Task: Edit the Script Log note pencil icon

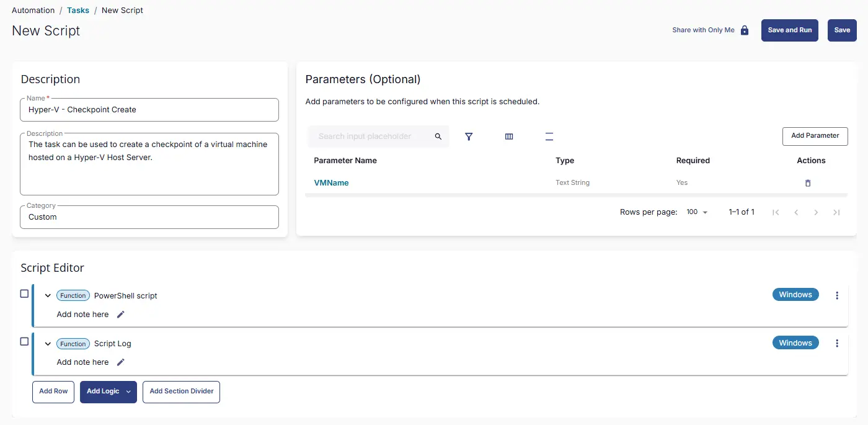Action: (x=121, y=362)
